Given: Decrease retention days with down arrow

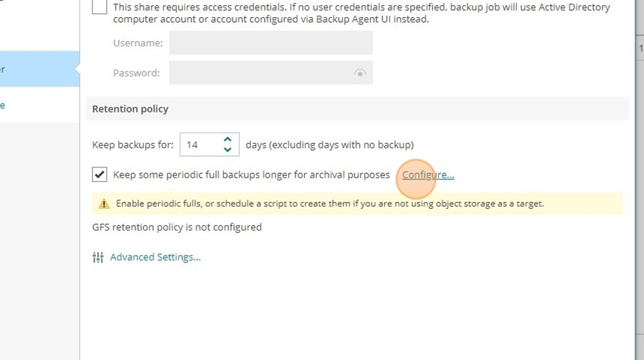Looking at the screenshot, I should click(x=228, y=150).
